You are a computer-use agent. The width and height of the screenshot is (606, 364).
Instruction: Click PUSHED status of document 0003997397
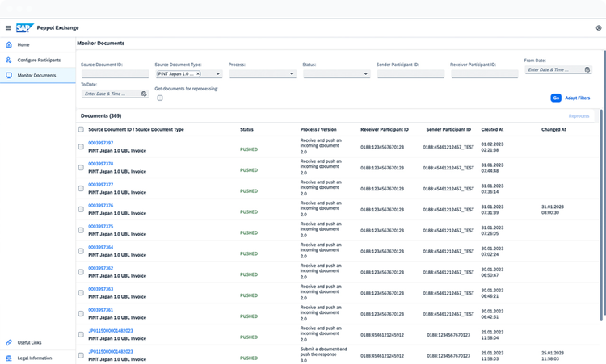point(249,149)
